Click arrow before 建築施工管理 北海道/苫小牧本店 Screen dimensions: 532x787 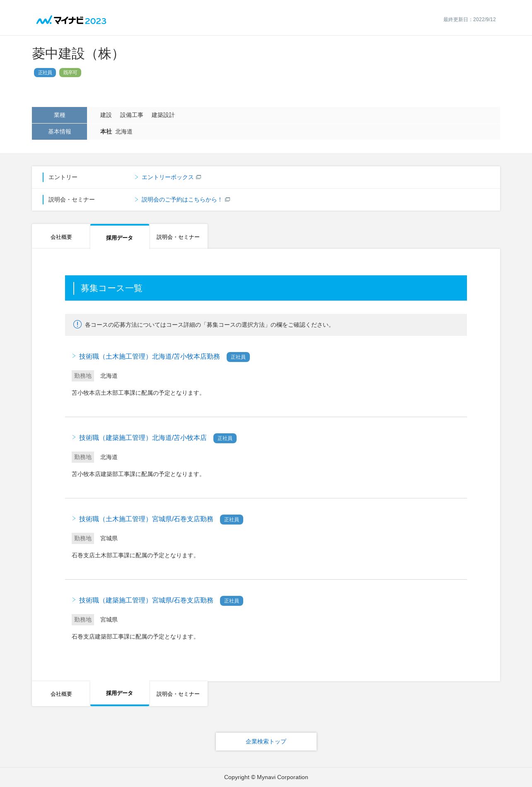pos(74,437)
